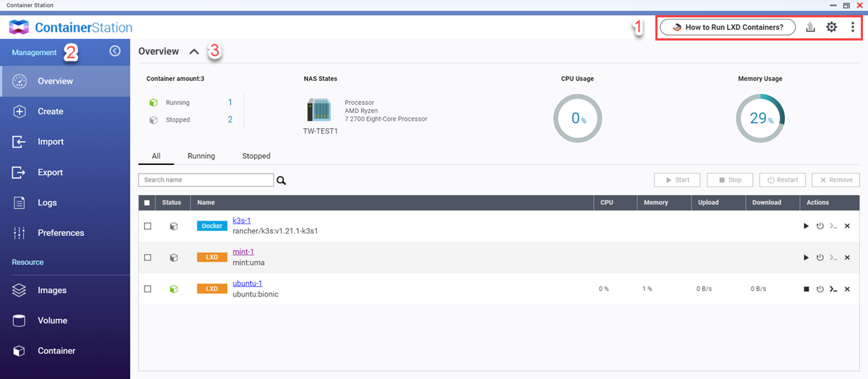Viewport: 868px width, 379px height.
Task: Open Container in the sidebar
Action: (x=65, y=351)
